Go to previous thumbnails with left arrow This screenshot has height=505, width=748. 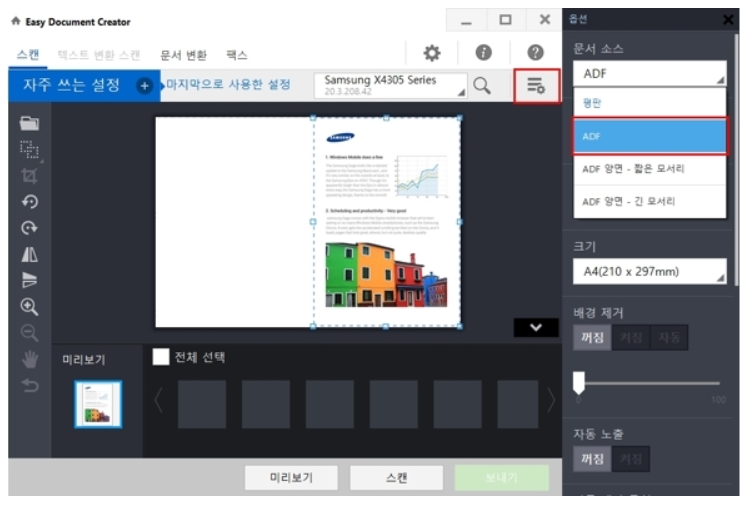coord(159,400)
